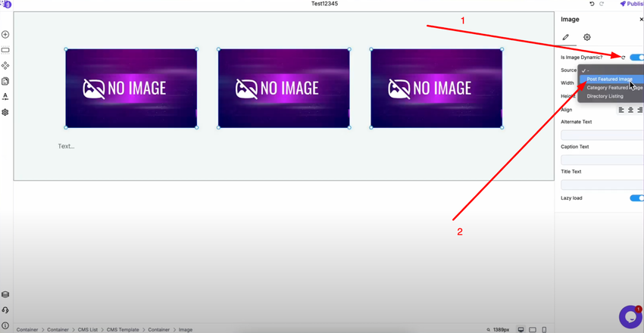Align image right

pos(639,110)
